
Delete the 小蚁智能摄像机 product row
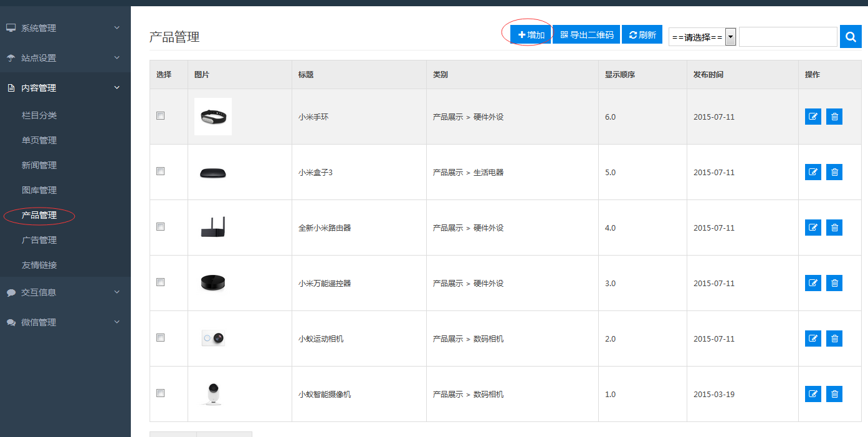pos(834,394)
